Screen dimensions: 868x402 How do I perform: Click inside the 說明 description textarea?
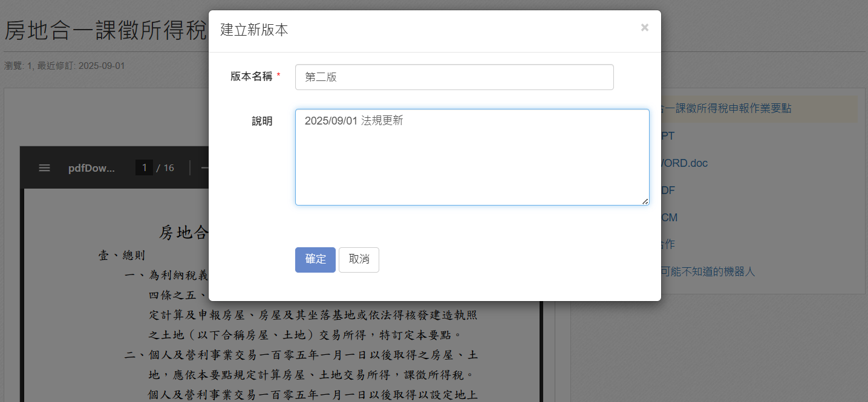pyautogui.click(x=472, y=157)
